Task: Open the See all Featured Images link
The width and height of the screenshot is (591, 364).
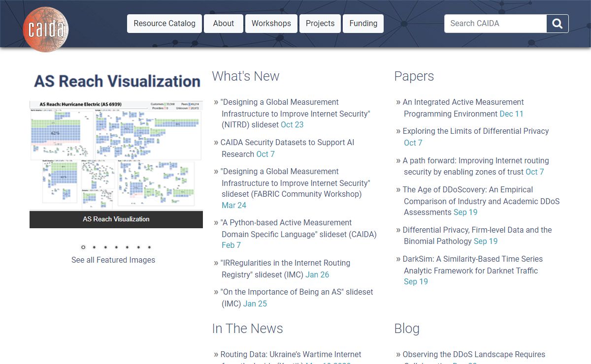Action: (x=113, y=260)
